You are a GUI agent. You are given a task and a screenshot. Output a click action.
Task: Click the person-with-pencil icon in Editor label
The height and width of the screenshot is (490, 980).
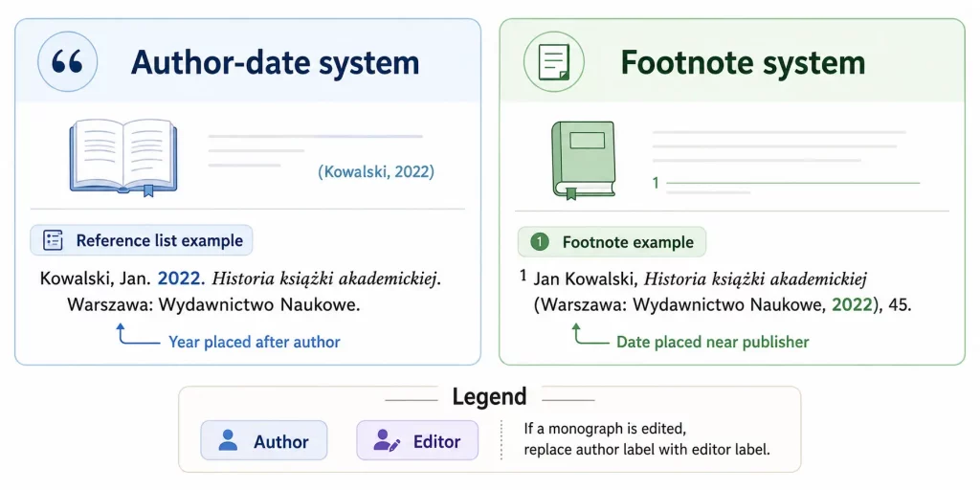pos(386,440)
